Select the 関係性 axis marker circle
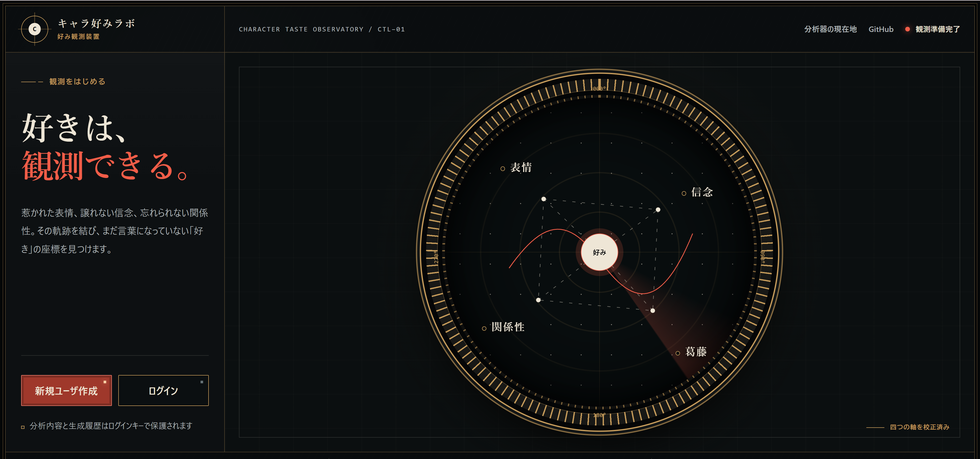This screenshot has height=459, width=980. click(x=484, y=328)
